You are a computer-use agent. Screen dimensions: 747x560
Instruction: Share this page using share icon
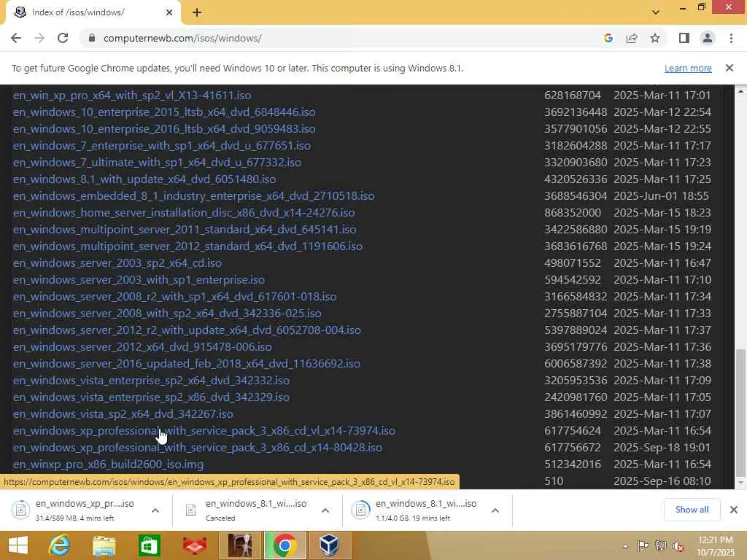632,38
